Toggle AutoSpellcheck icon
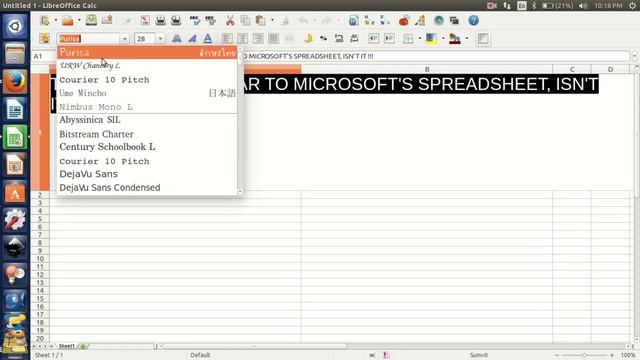 (211, 20)
